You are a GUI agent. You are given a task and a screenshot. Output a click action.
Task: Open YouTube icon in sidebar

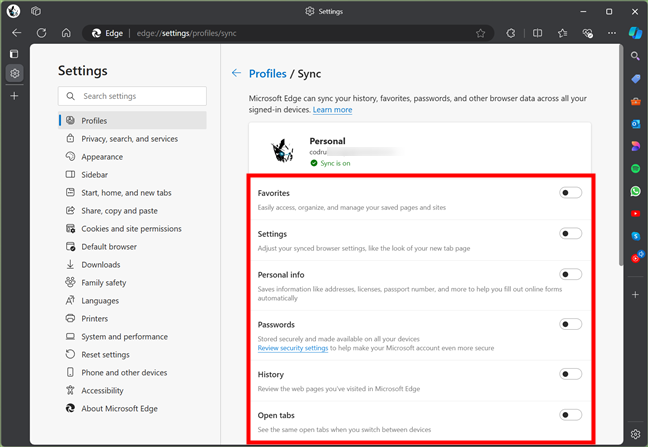tap(636, 214)
